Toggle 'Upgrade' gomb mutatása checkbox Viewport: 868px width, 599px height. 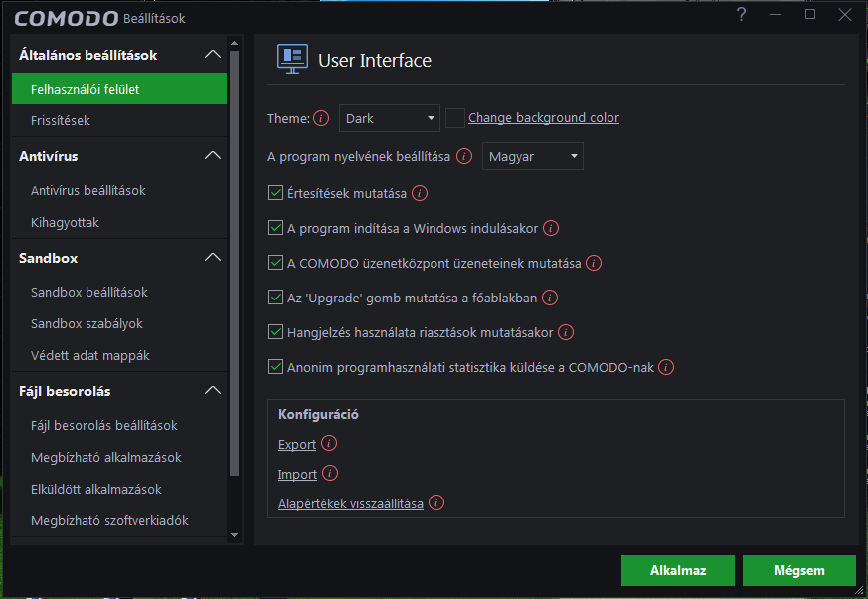point(275,298)
